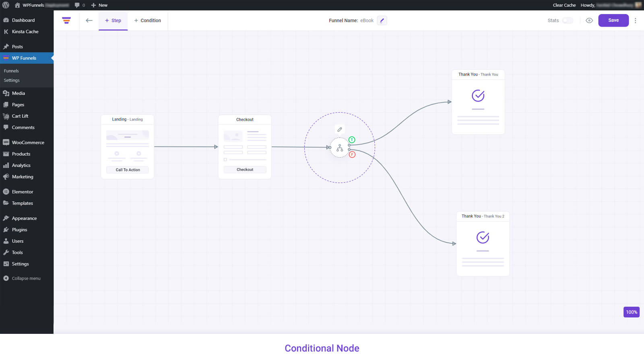Open the WordPress logo menu
Viewport: 644px width, 362px height.
(x=6, y=5)
